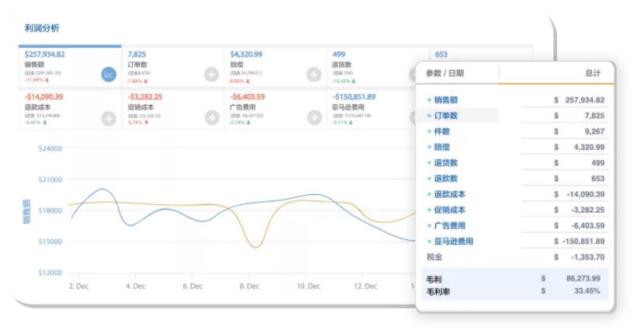Expand the 赔偿 row in the totals panel
The image size is (644, 334).
(x=429, y=147)
